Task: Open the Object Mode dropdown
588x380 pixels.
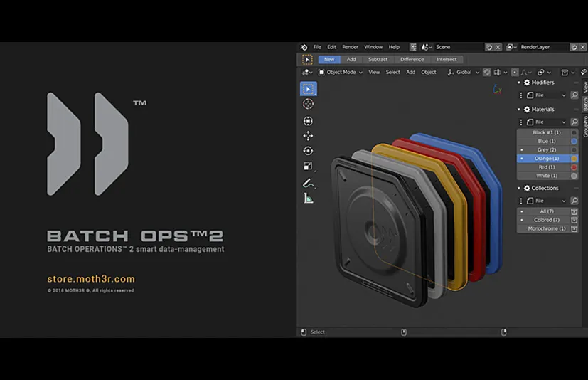Action: tap(341, 72)
